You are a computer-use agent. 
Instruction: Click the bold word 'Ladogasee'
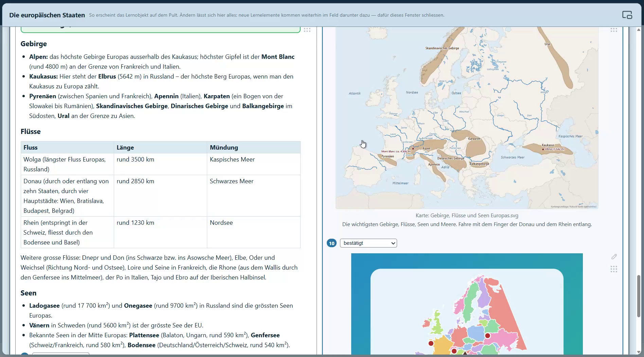coord(44,306)
